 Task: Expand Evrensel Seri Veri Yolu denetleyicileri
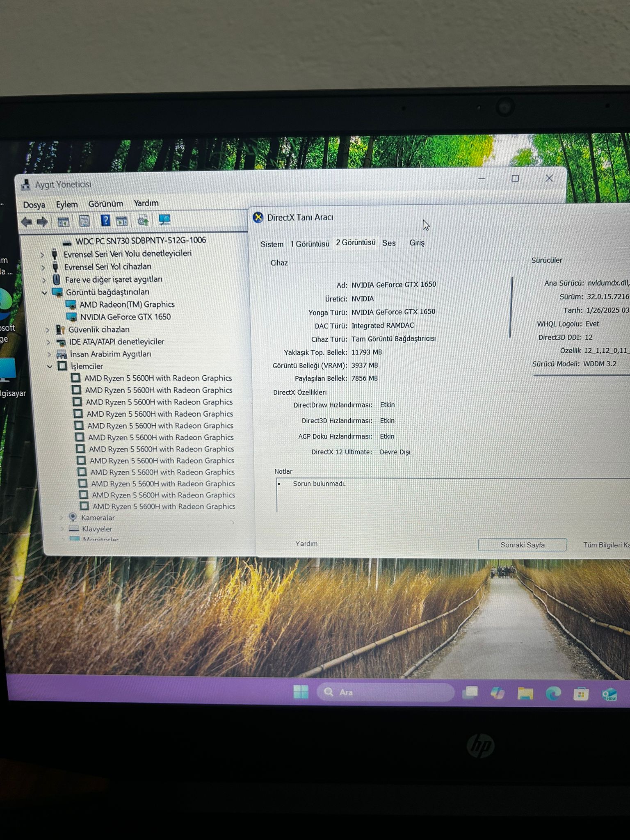click(42, 255)
